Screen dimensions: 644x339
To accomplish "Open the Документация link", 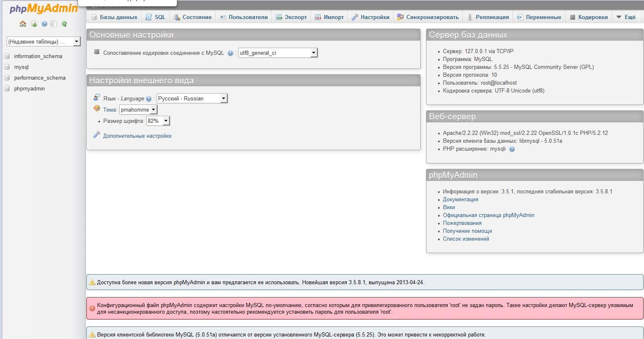I will pos(460,200).
